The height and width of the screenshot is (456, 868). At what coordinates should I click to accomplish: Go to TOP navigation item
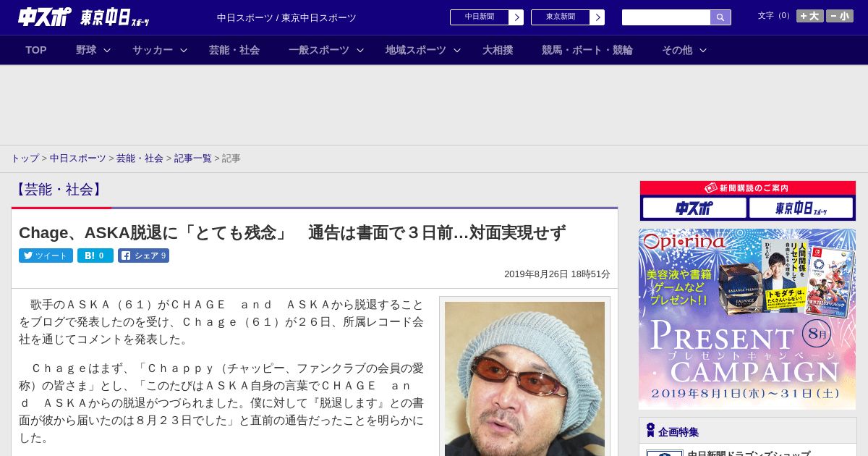pyautogui.click(x=36, y=50)
